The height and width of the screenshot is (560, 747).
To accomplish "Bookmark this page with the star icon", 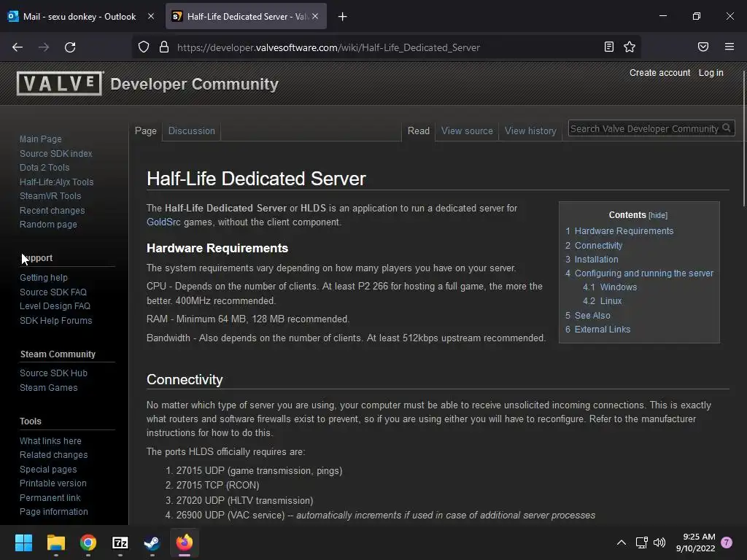I will (x=630, y=47).
